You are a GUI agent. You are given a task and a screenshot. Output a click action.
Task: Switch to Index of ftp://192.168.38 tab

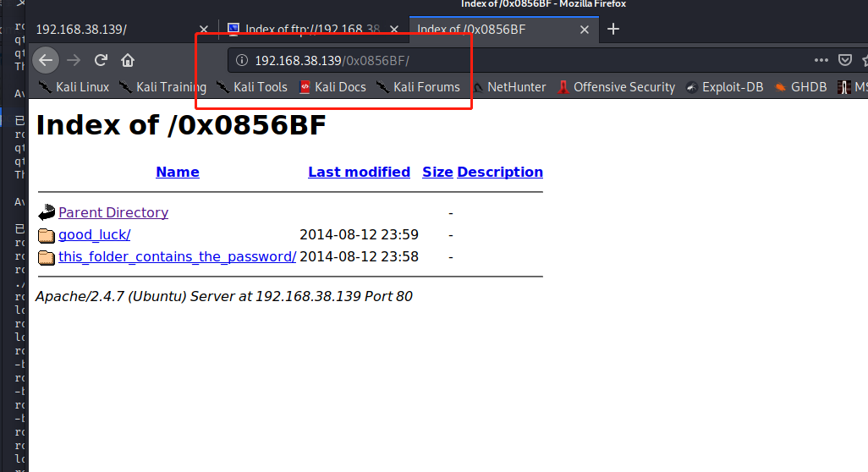coord(313,30)
